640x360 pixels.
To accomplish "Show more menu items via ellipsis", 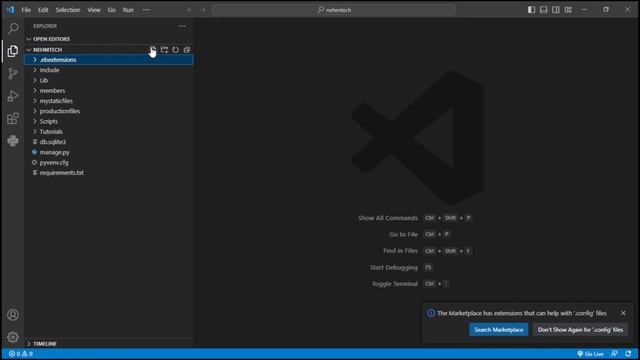I will 146,10.
